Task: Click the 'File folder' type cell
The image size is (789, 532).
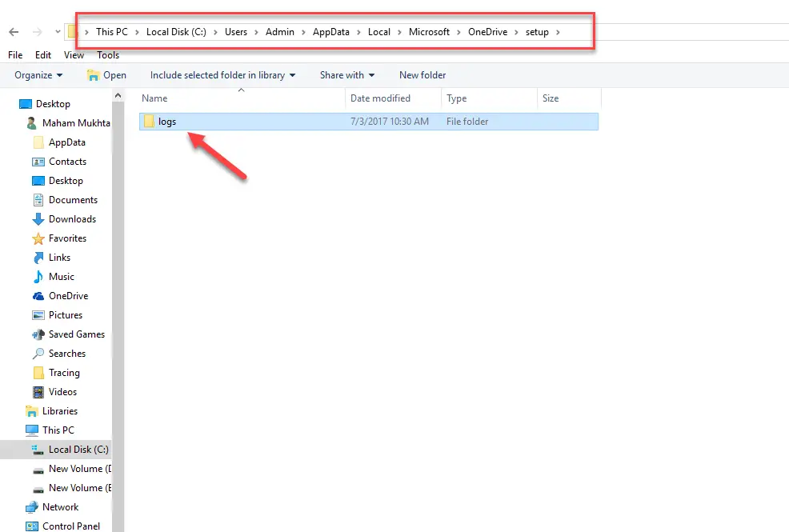Action: (x=467, y=121)
